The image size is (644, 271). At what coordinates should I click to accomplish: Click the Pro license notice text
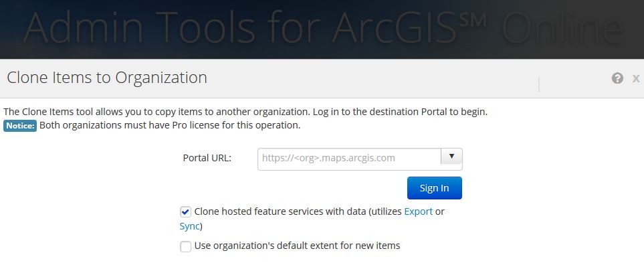pyautogui.click(x=170, y=125)
